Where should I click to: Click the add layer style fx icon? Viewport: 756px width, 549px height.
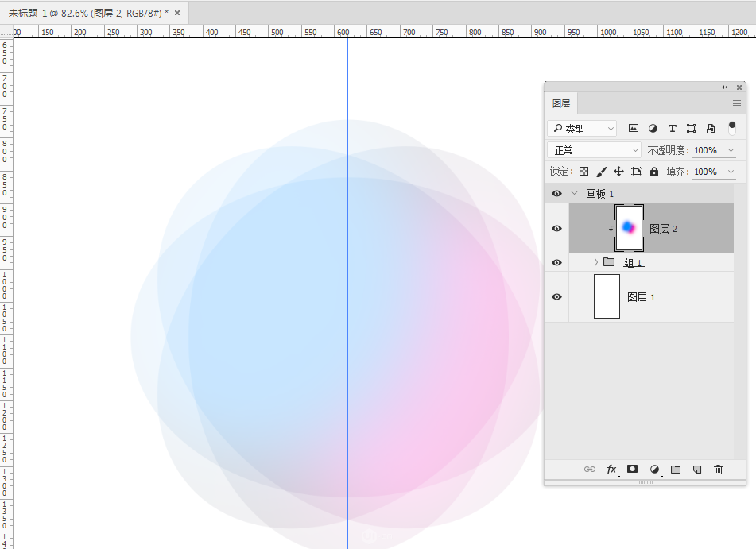[x=611, y=470]
